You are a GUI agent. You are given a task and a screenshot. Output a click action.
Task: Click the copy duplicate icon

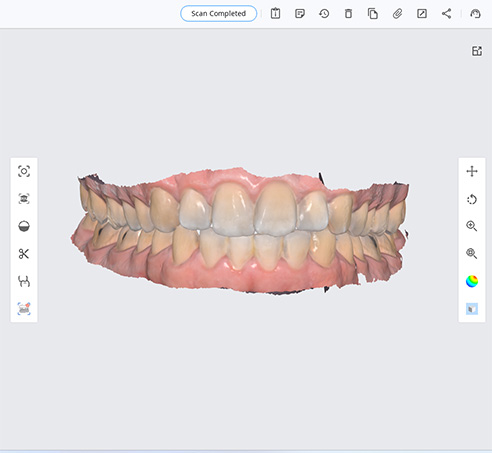373,14
